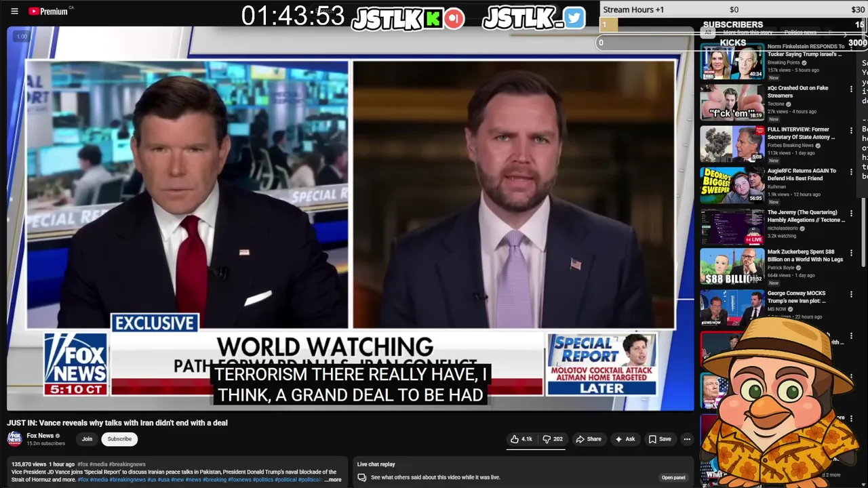Image resolution: width=868 pixels, height=488 pixels.
Task: Open the #politics hashtag in description
Action: (264, 479)
